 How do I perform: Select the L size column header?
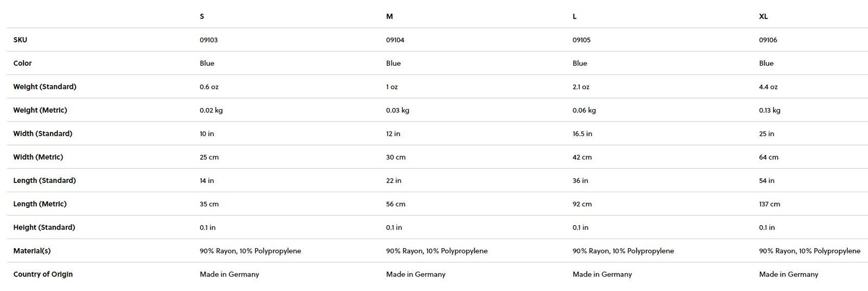(x=574, y=16)
